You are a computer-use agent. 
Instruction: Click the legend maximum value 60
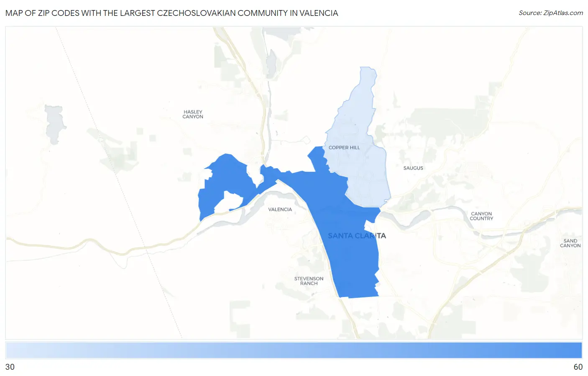578,367
